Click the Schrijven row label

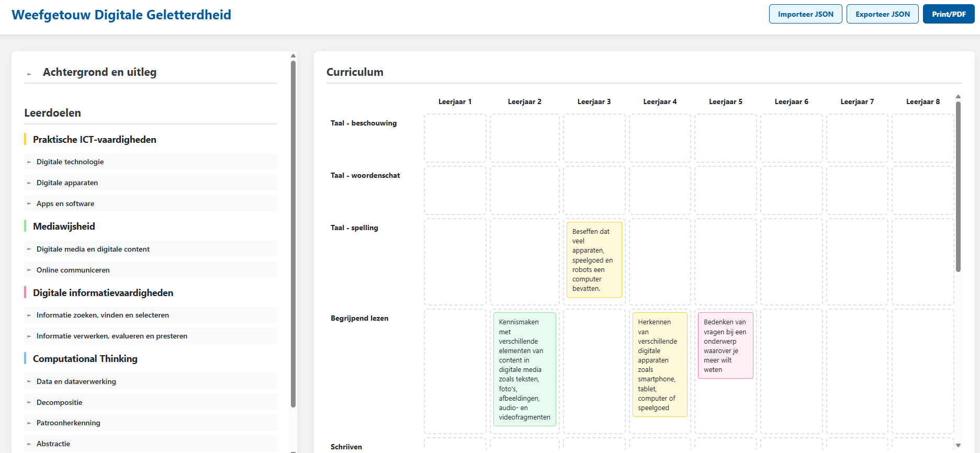[x=346, y=447]
